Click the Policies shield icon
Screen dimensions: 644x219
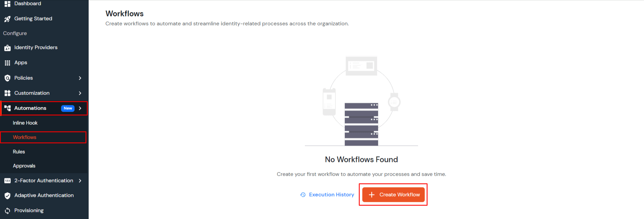click(x=7, y=78)
